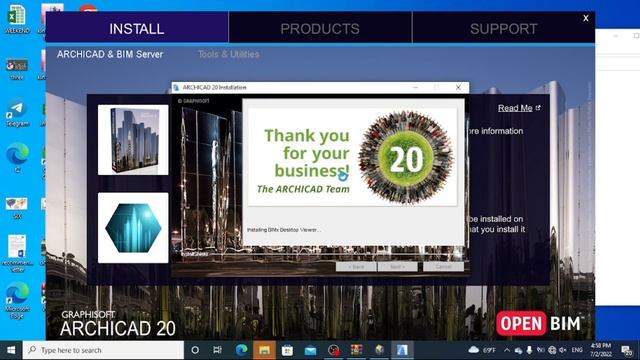The image size is (640, 360).
Task: Open the PRODUCTS tab
Action: coord(320,28)
